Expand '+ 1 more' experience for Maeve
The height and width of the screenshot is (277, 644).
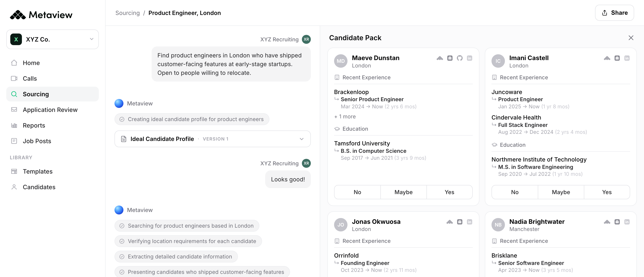tap(345, 117)
